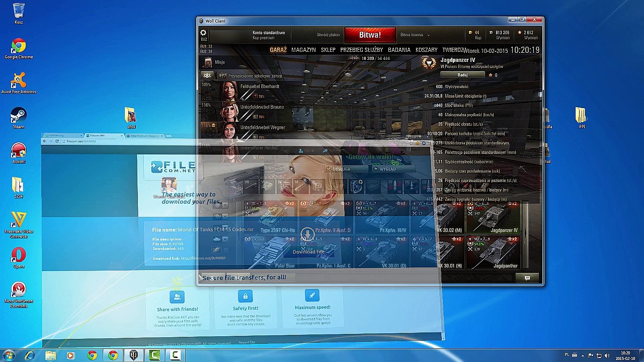Select the Freemake Video Converter desktop icon

pyautogui.click(x=19, y=225)
